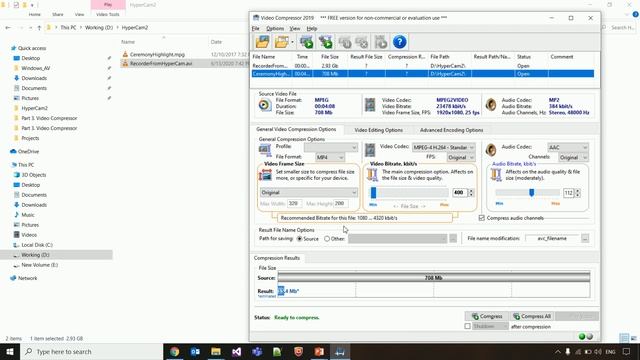The image size is (640, 360).
Task: Click the File Name column header
Action: click(x=264, y=57)
